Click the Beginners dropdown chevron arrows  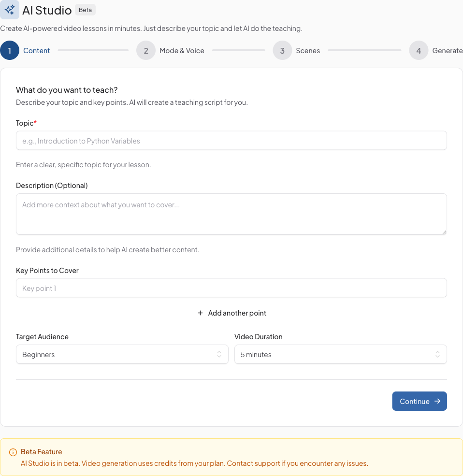(219, 354)
